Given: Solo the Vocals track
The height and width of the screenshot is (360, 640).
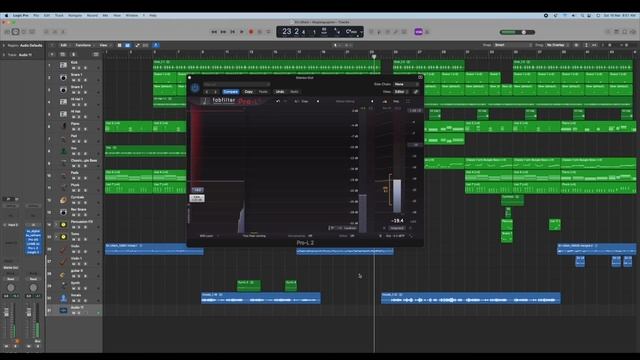Looking at the screenshot, I should click(79, 300).
